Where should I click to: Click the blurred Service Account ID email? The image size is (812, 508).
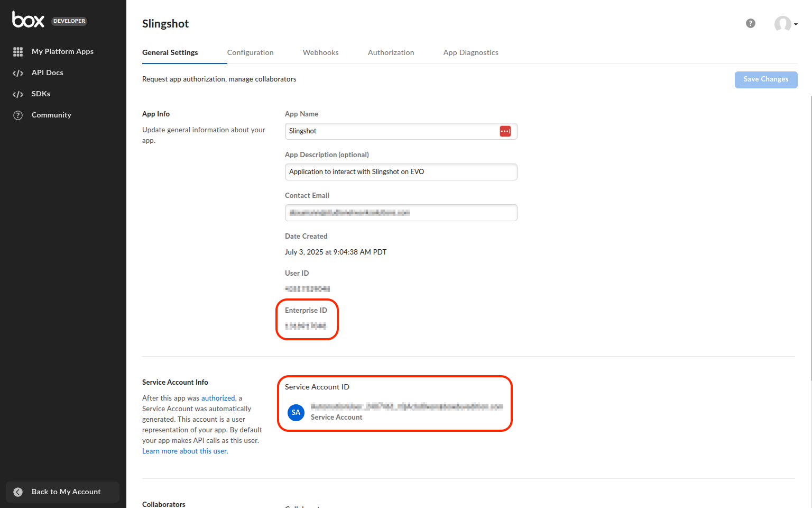(407, 406)
